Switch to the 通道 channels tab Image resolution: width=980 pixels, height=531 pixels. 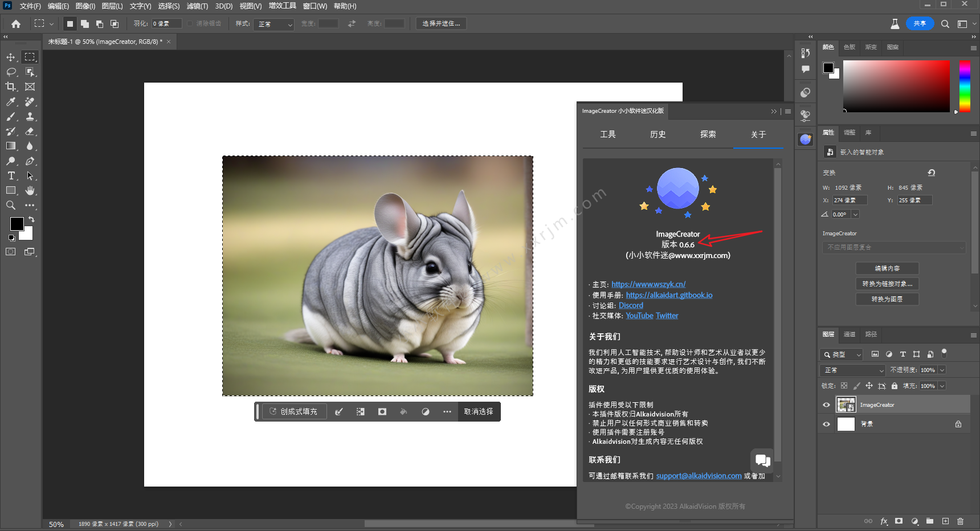[x=850, y=334]
